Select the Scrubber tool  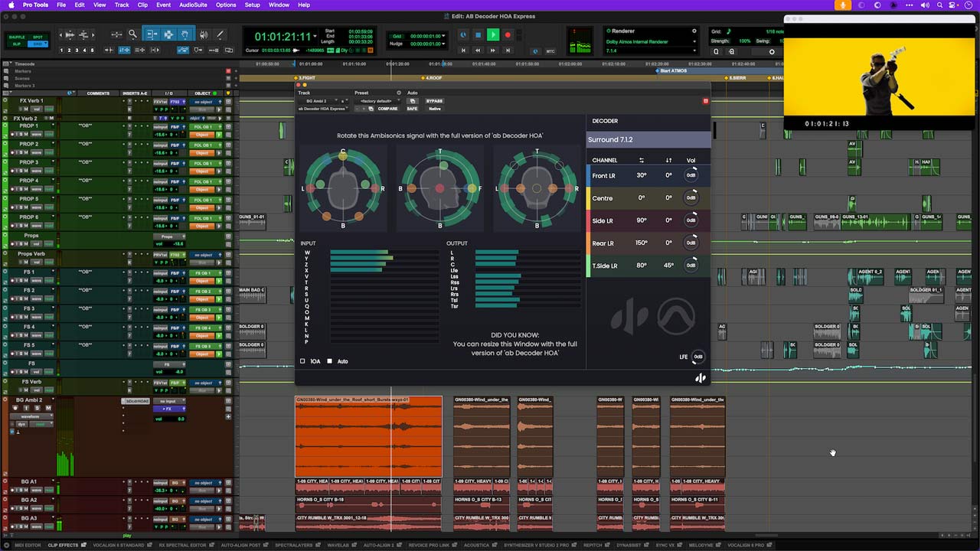[204, 33]
